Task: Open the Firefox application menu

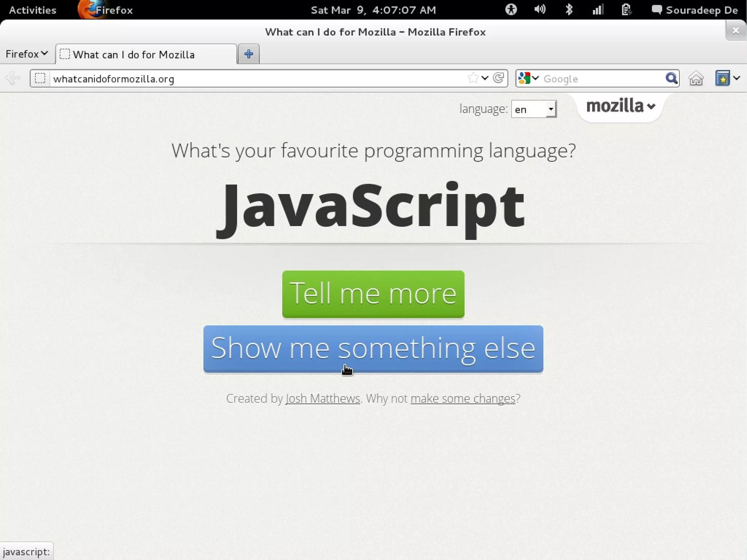Action: tap(27, 54)
